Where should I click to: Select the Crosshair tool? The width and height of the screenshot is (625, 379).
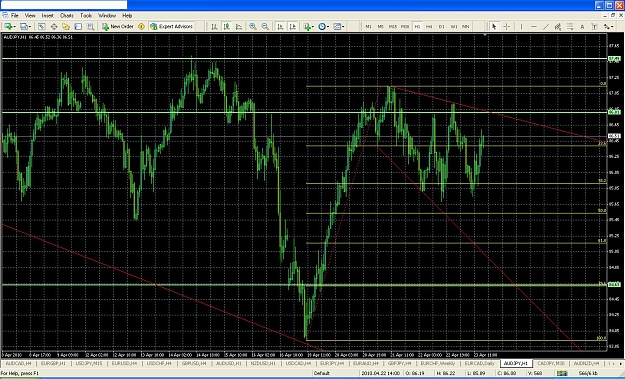pyautogui.click(x=507, y=26)
